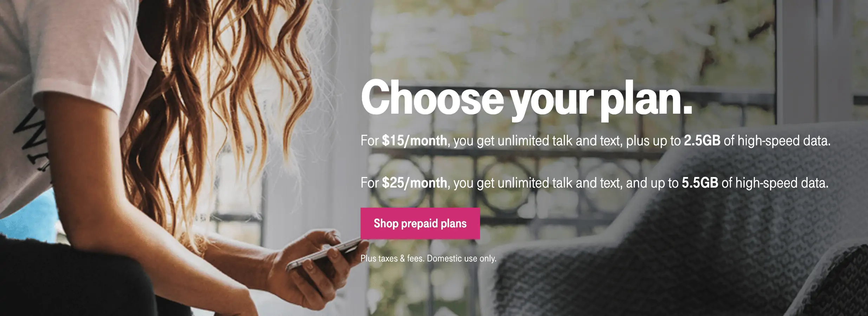Click the "Choose your plan." headline
868x316 pixels.
[526, 99]
